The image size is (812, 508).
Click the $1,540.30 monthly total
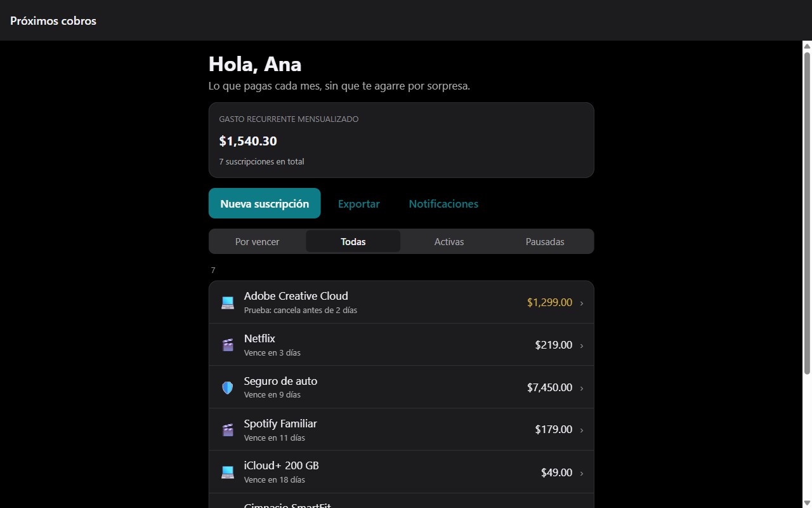(x=248, y=141)
